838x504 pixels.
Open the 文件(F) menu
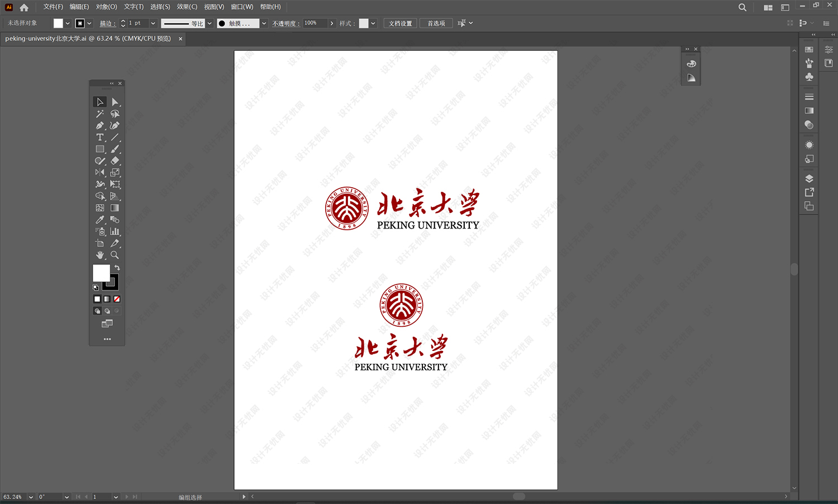[53, 7]
